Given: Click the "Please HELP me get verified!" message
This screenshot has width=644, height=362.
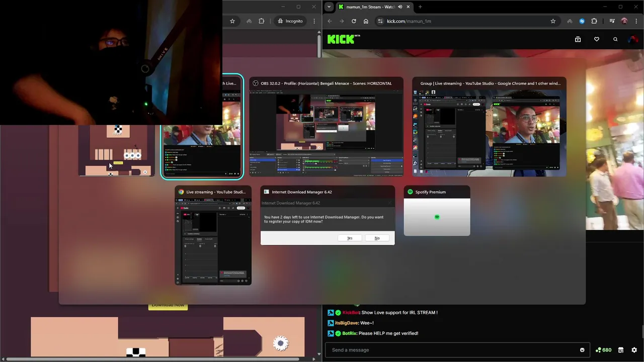Looking at the screenshot, I should [x=388, y=333].
